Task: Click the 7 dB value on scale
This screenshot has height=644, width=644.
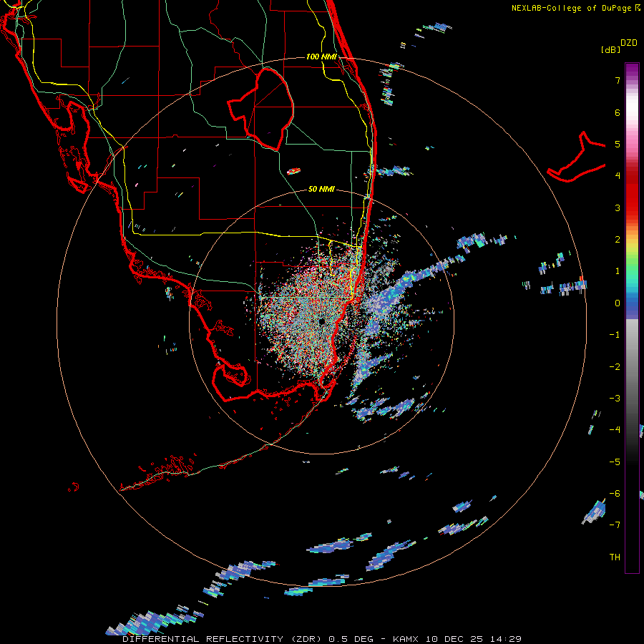Action: pyautogui.click(x=618, y=80)
